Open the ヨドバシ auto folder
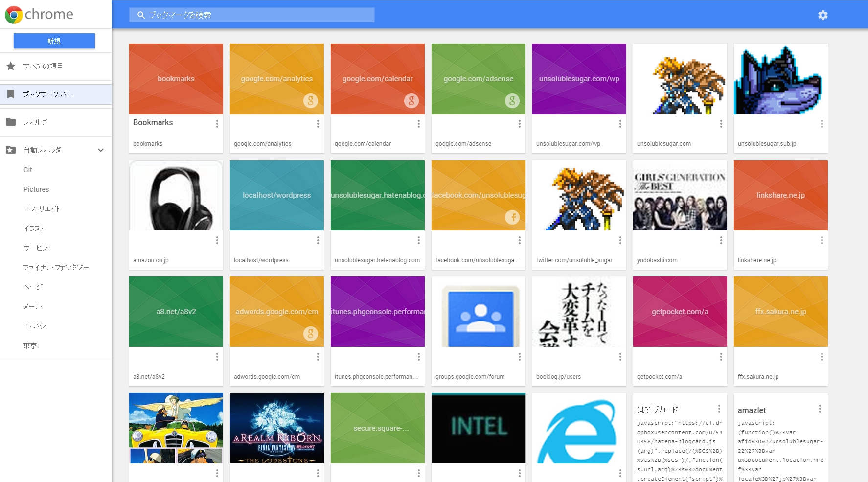The height and width of the screenshot is (482, 868). (35, 326)
